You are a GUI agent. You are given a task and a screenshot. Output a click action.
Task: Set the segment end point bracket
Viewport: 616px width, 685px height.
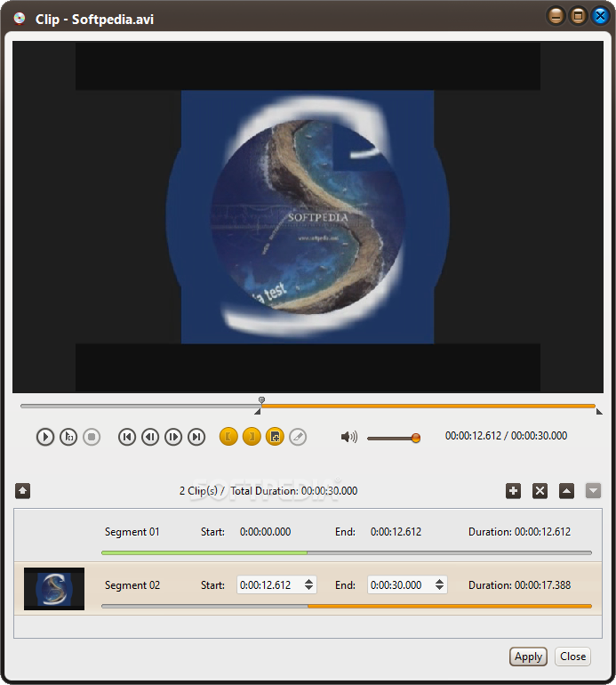pos(252,437)
